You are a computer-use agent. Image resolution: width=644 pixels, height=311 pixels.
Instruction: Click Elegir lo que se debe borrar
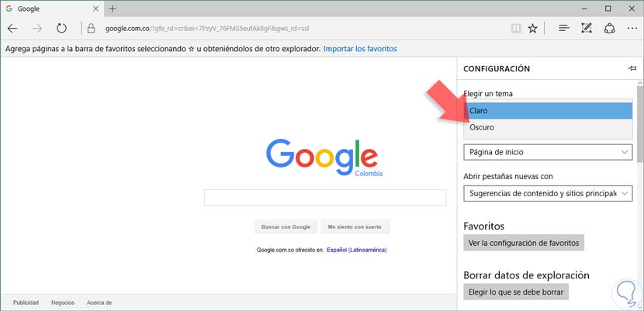click(516, 292)
